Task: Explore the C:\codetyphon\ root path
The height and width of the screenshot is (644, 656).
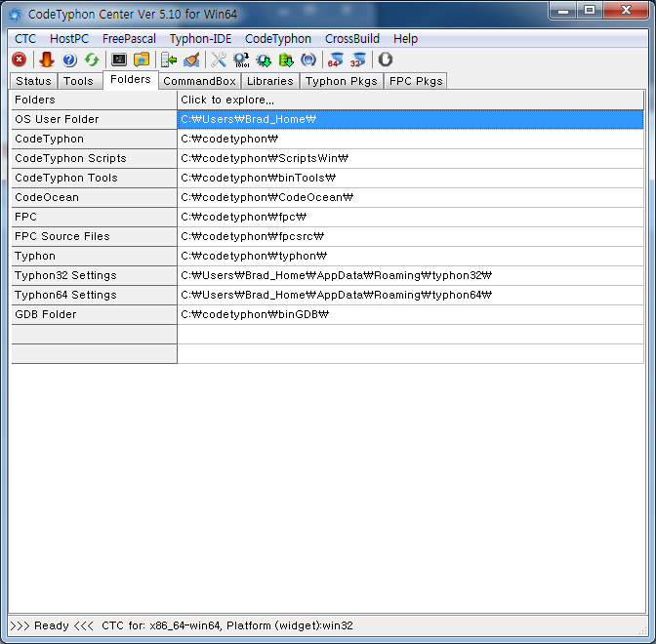Action: coord(410,139)
